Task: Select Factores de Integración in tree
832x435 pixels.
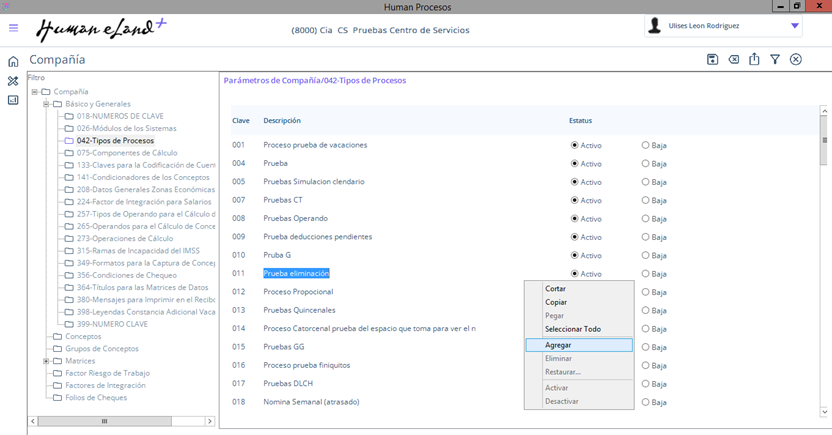Action: (105, 385)
